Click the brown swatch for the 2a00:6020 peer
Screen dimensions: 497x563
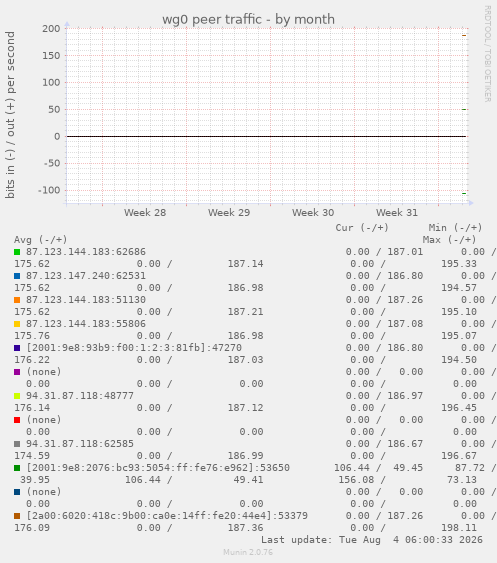pyautogui.click(x=17, y=516)
